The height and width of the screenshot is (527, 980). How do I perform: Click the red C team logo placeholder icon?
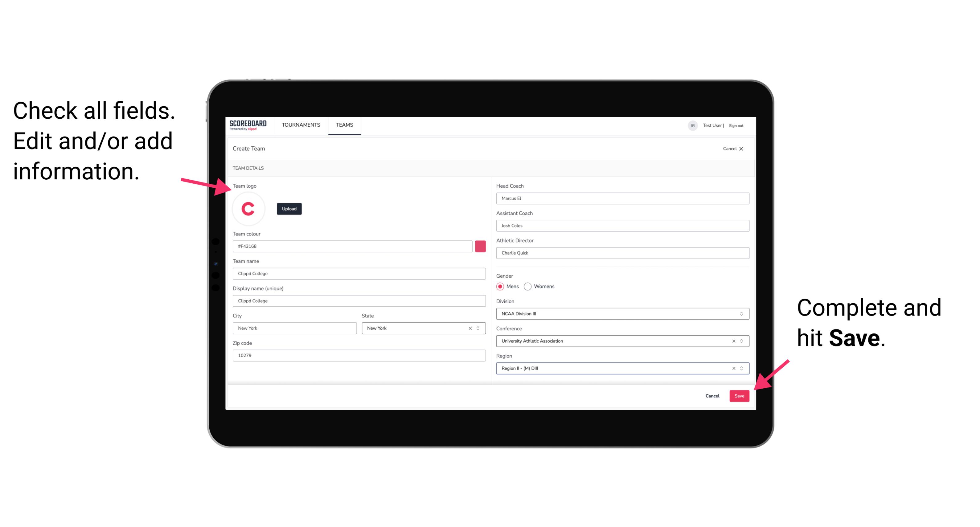click(x=248, y=209)
